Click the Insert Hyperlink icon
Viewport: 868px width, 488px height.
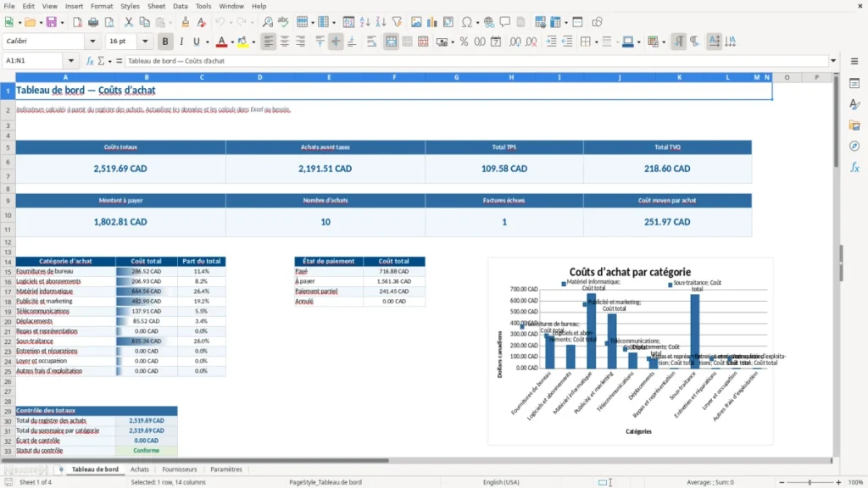click(489, 22)
